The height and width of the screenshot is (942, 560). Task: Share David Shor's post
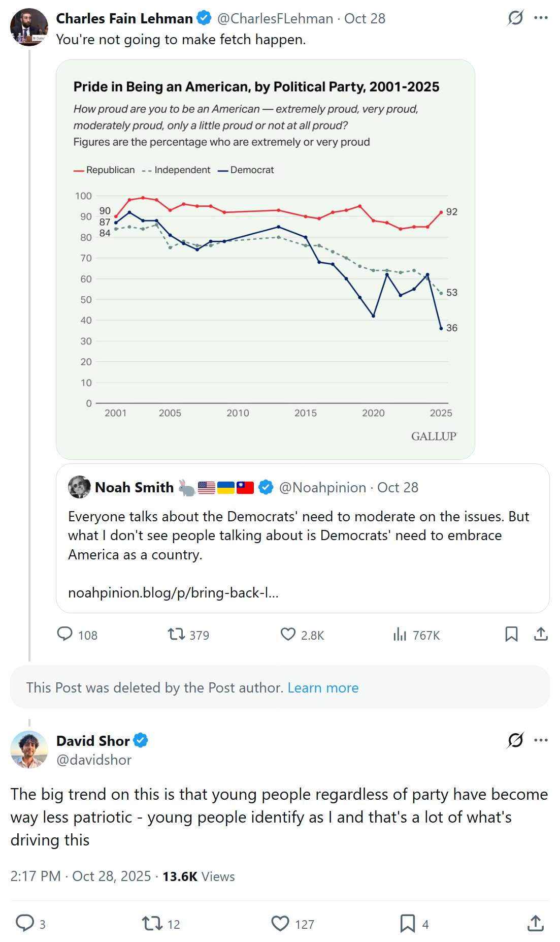[x=536, y=923]
